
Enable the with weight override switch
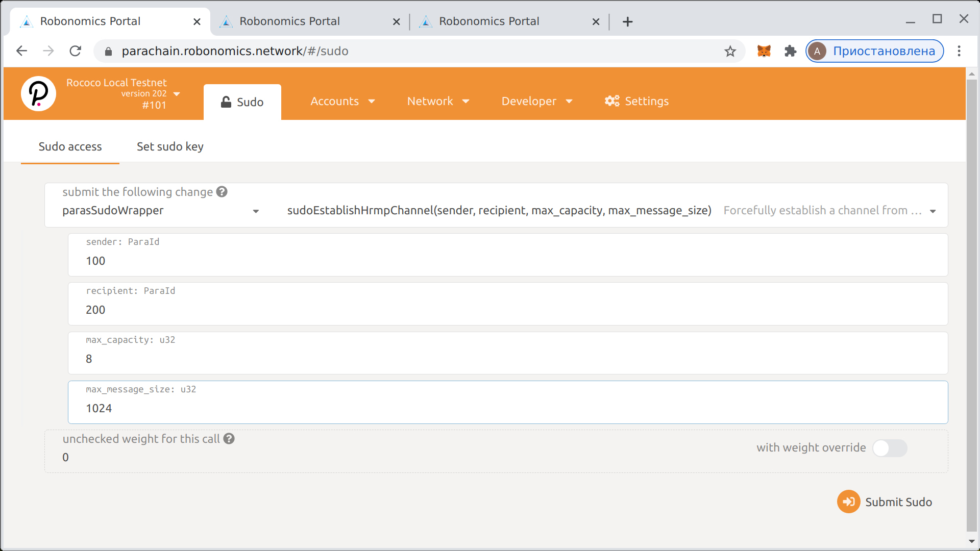click(889, 448)
